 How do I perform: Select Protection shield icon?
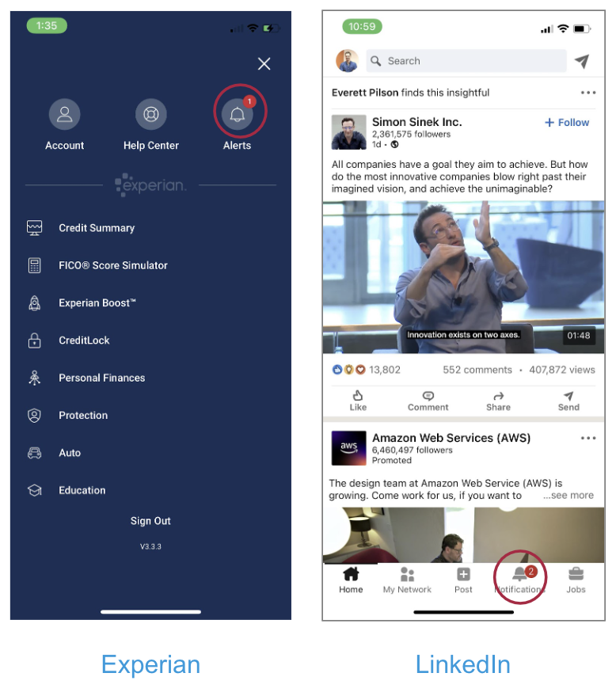[34, 416]
